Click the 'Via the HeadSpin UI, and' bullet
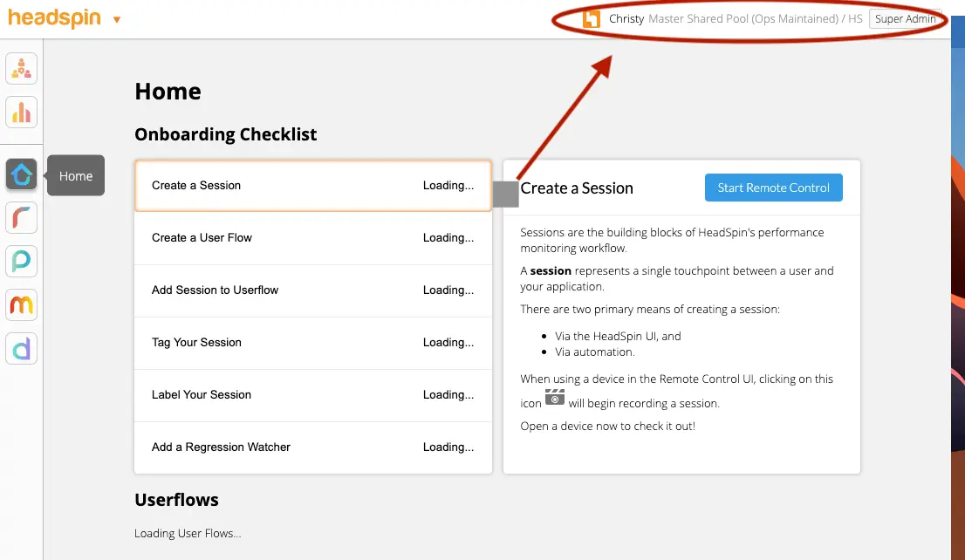This screenshot has width=965, height=560. (x=618, y=336)
